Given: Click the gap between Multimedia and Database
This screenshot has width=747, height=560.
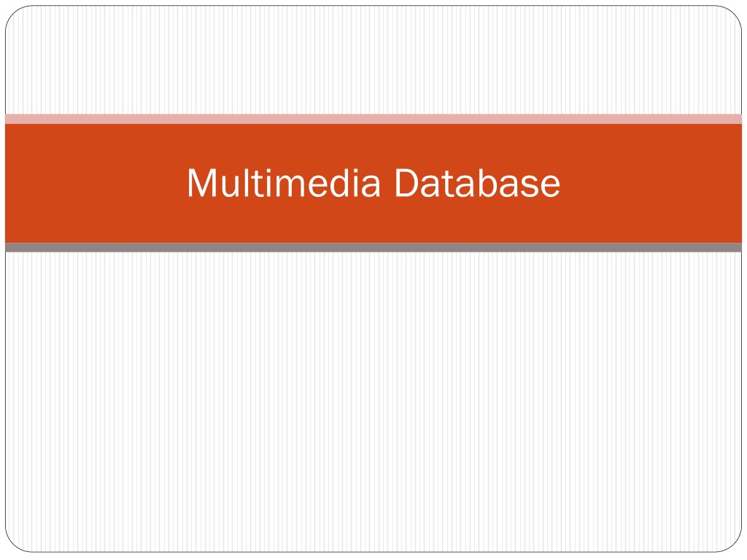Looking at the screenshot, I should tap(388, 182).
